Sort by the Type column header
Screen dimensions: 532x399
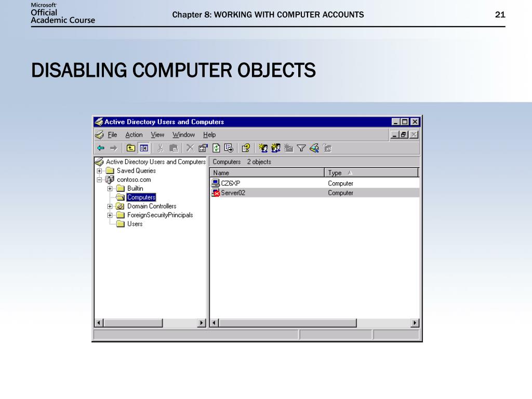[371, 172]
